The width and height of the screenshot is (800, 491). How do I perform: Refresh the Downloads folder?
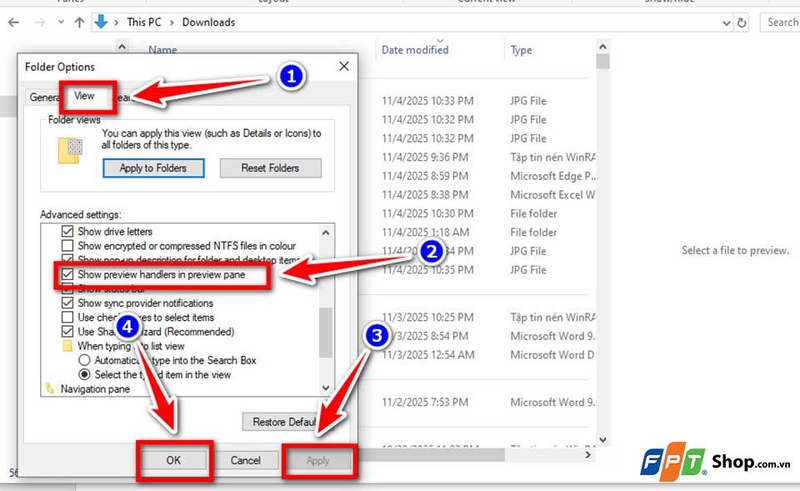[x=742, y=23]
